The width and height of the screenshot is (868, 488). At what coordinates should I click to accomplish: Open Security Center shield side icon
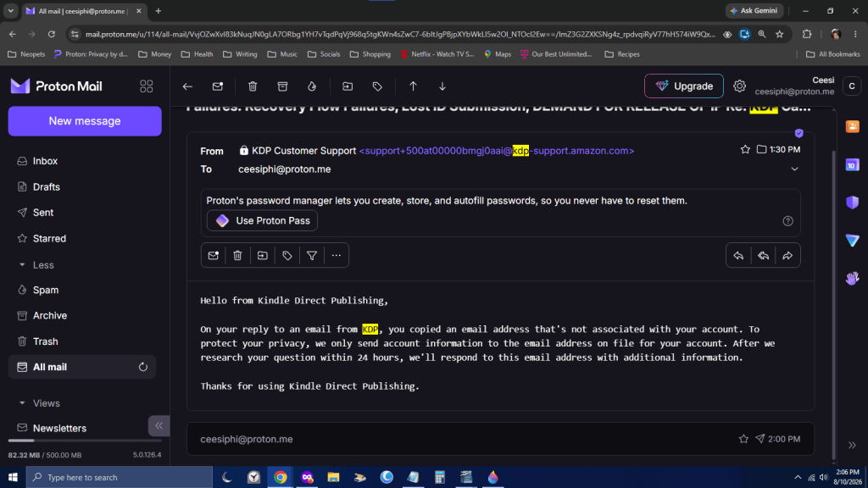tap(852, 202)
